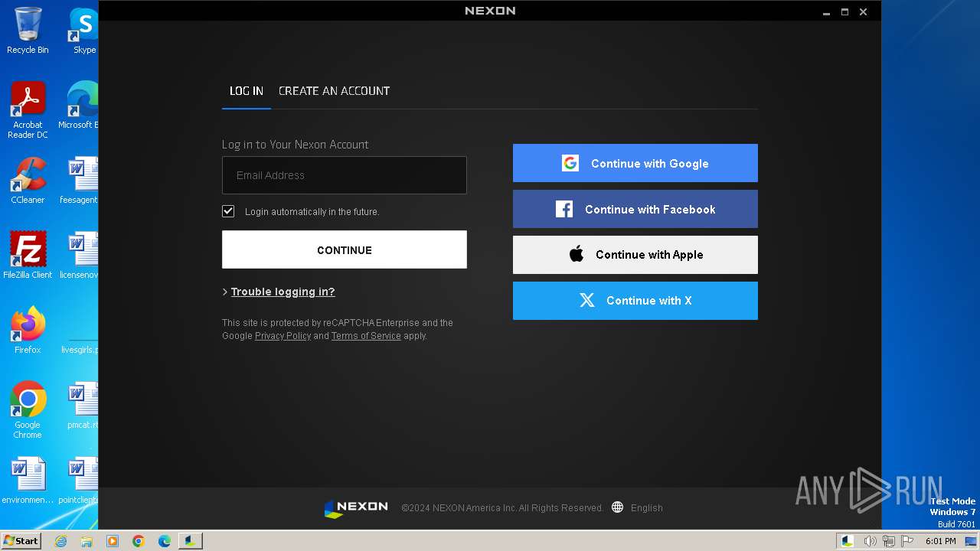Screen dimensions: 980x551
Task: Continue with Google button
Action: tap(635, 163)
